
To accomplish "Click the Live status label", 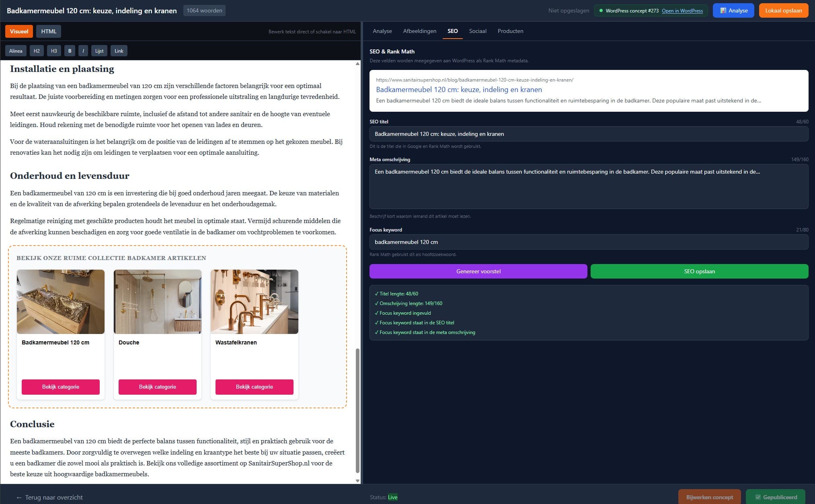I will [x=392, y=497].
